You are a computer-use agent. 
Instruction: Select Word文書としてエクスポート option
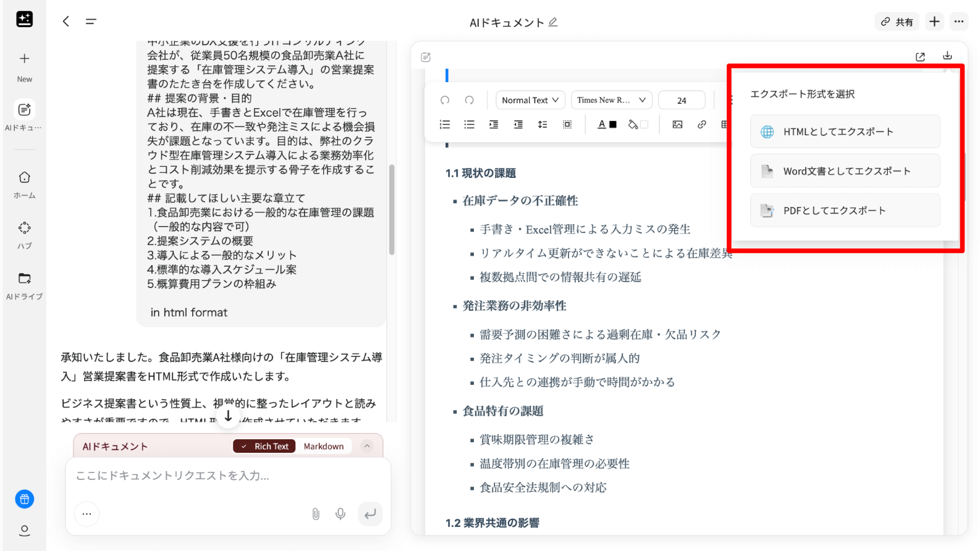(x=845, y=171)
